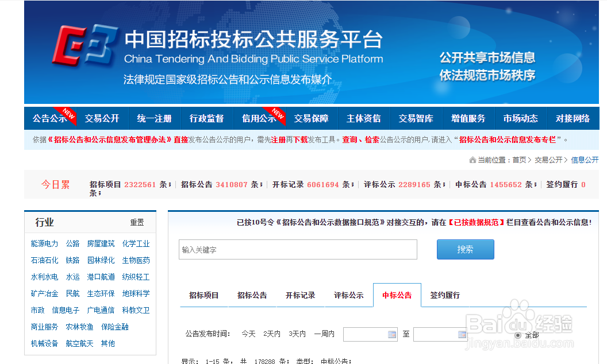
Task: Filter by 一周内 publish time
Action: click(x=324, y=334)
